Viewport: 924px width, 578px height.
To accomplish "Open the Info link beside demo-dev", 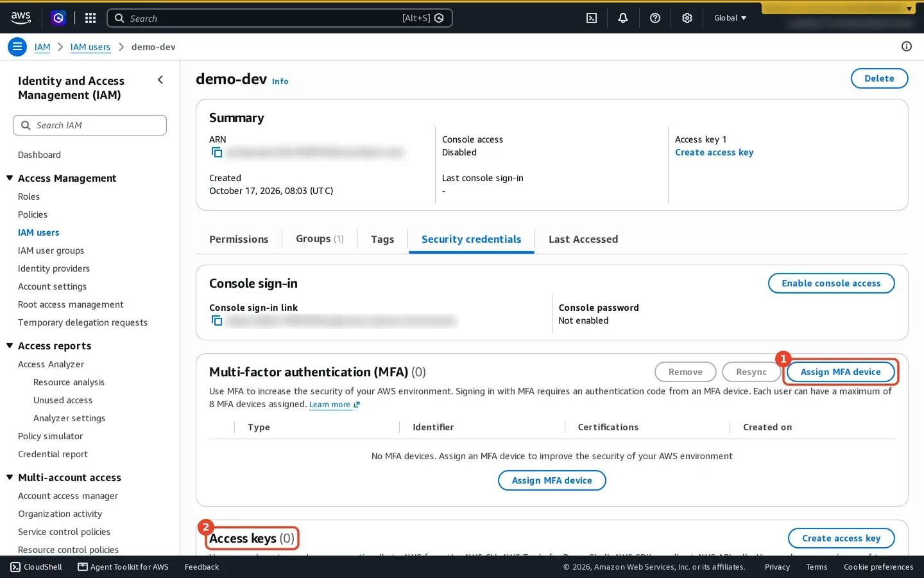I will (280, 82).
